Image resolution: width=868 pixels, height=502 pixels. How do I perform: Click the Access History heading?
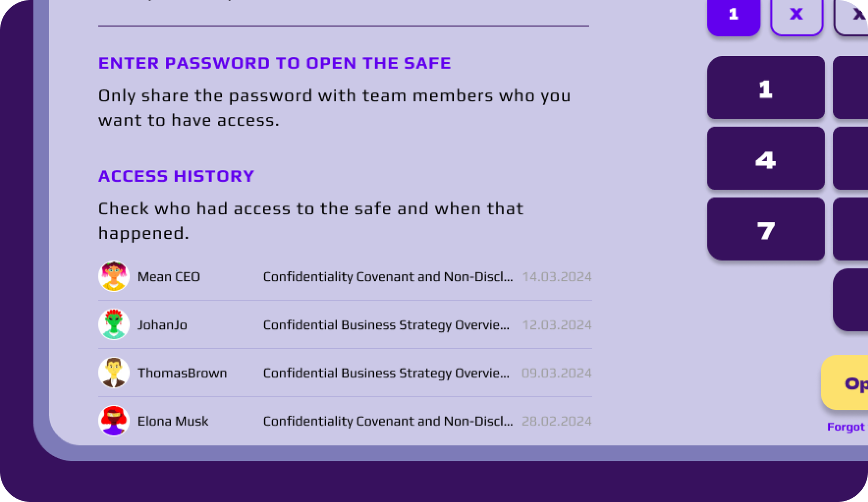(x=176, y=176)
